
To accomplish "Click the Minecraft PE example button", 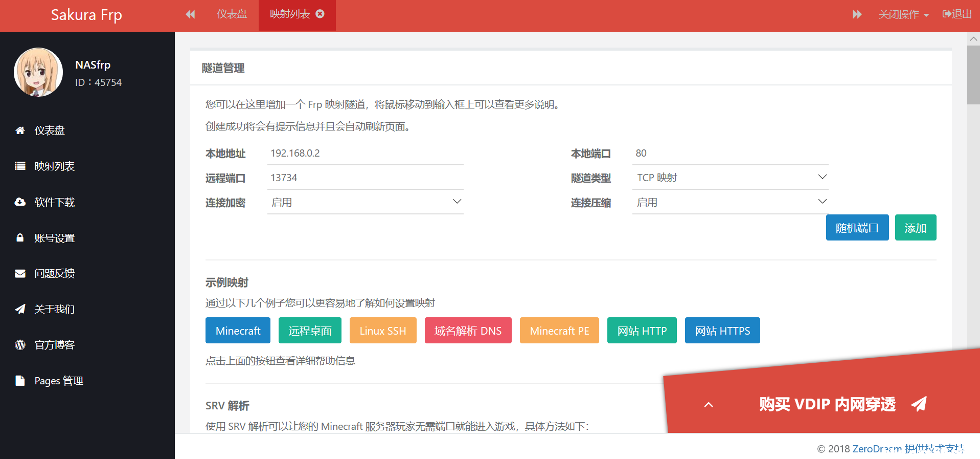I will click(559, 331).
